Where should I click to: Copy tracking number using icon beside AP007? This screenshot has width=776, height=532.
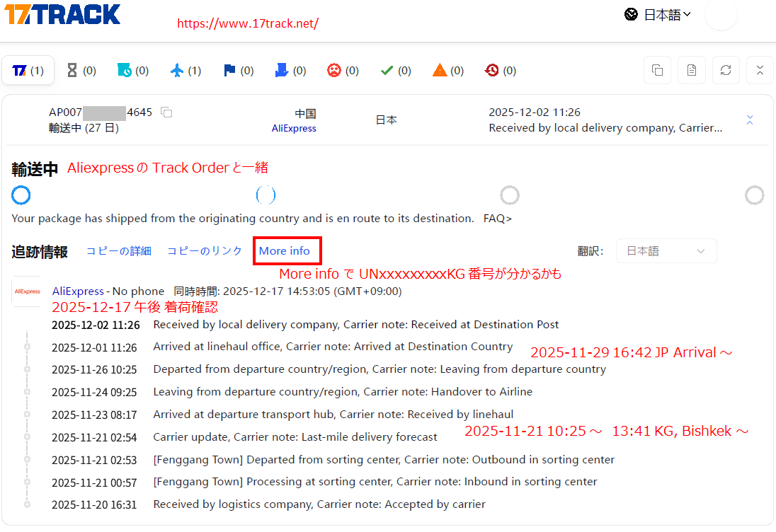coord(166,112)
